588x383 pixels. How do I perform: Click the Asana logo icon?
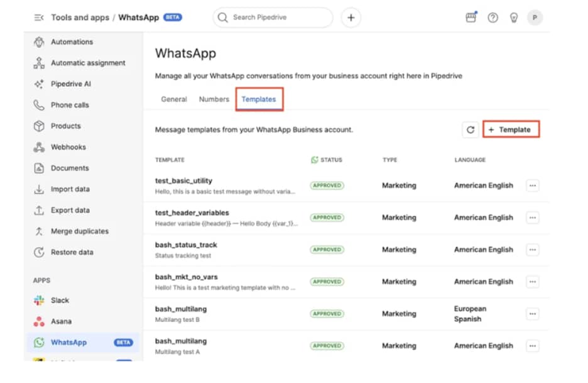pyautogui.click(x=39, y=321)
